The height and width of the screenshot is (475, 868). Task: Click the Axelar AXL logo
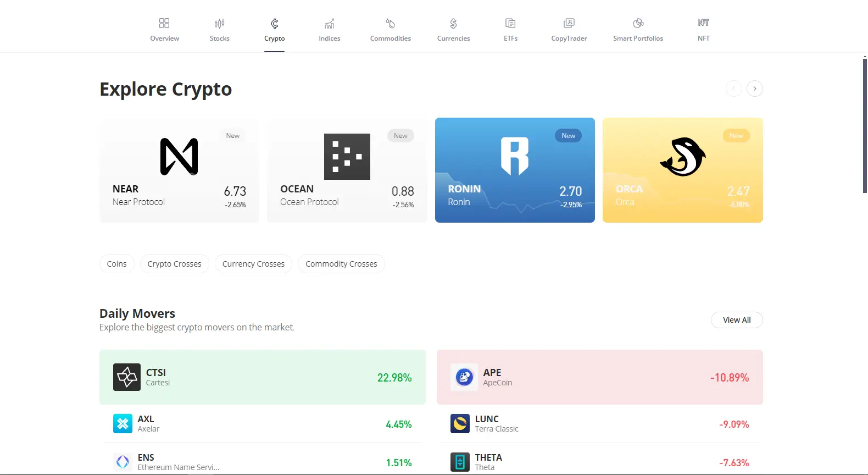(x=123, y=424)
